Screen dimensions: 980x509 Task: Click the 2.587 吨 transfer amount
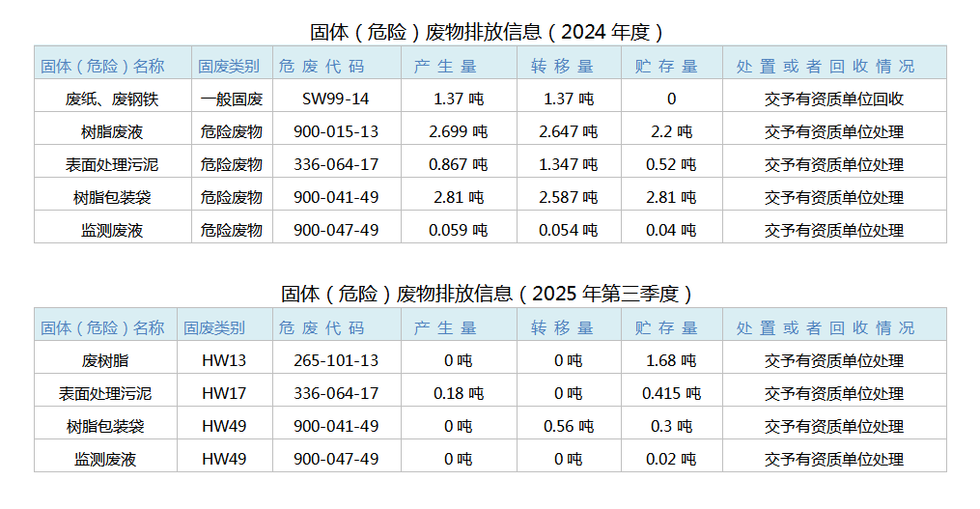click(x=568, y=197)
